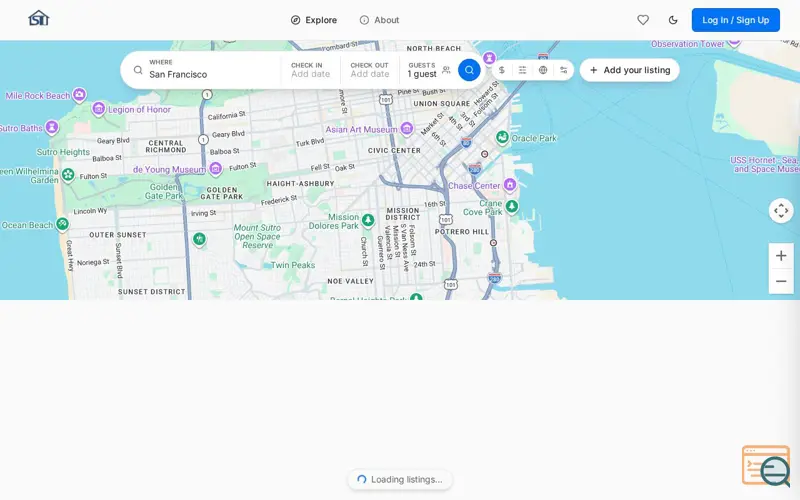Open the price filter dollar icon
800x500 pixels.
pos(502,70)
